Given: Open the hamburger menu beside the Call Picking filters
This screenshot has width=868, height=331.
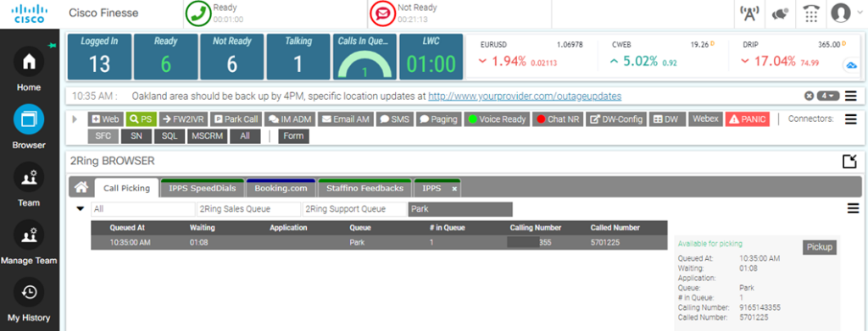Looking at the screenshot, I should [x=854, y=207].
